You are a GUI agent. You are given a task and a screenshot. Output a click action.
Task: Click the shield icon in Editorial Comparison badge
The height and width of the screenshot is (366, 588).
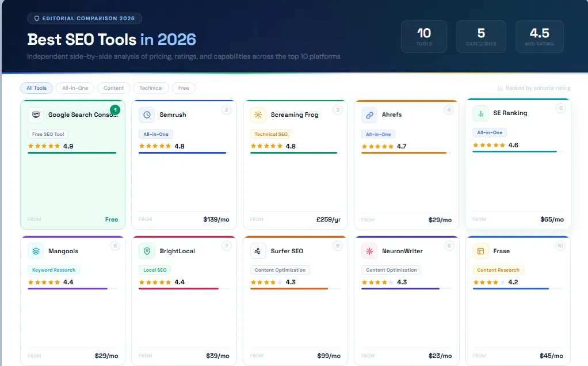coord(37,18)
